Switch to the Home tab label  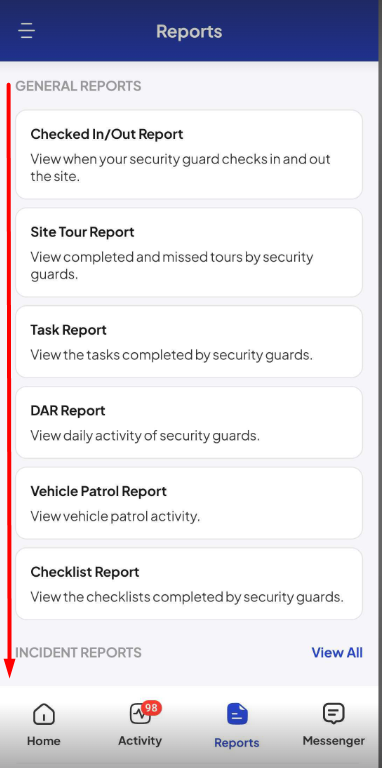tap(44, 741)
